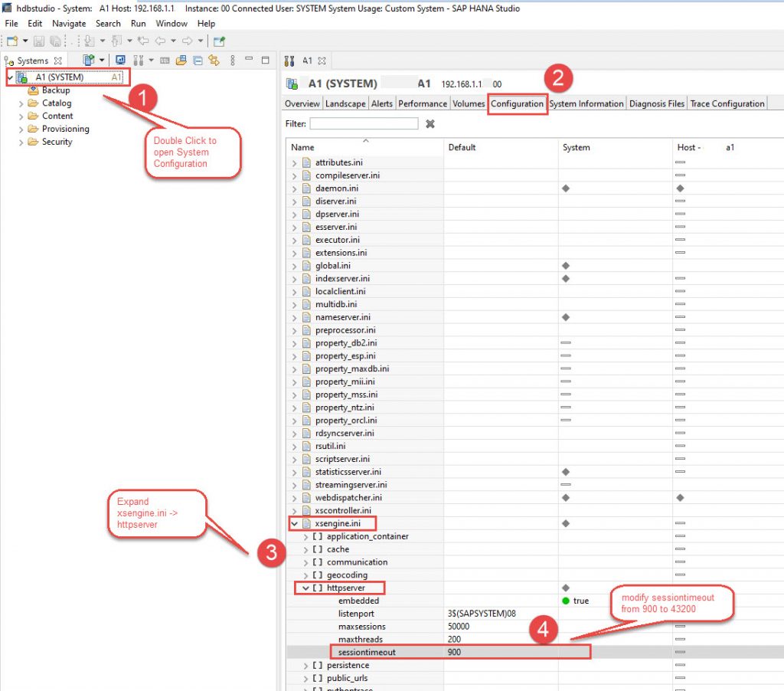The width and height of the screenshot is (784, 691).
Task: Select the sessiontimeout parameter name
Action: click(367, 653)
